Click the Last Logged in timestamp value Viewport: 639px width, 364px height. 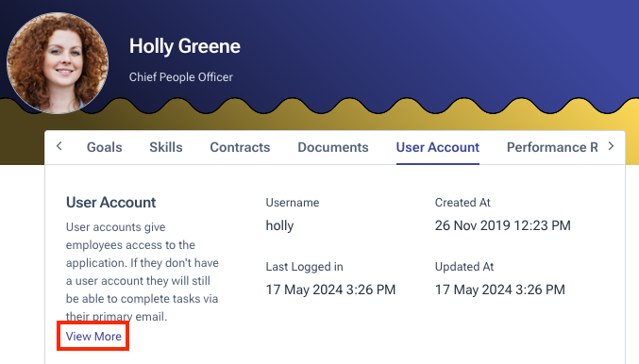click(330, 290)
